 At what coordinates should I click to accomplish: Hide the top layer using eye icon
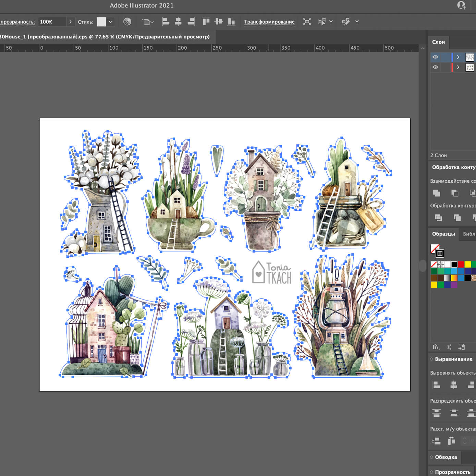pyautogui.click(x=435, y=57)
